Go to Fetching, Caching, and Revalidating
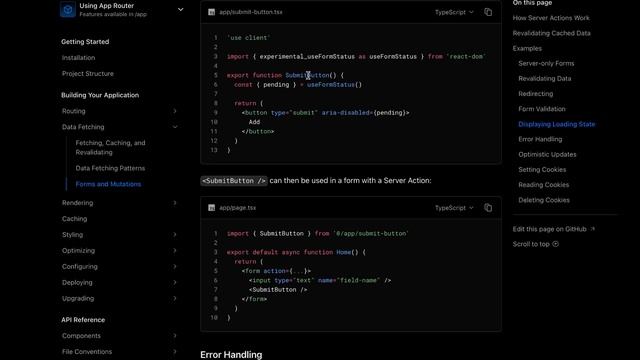 pyautogui.click(x=110, y=147)
